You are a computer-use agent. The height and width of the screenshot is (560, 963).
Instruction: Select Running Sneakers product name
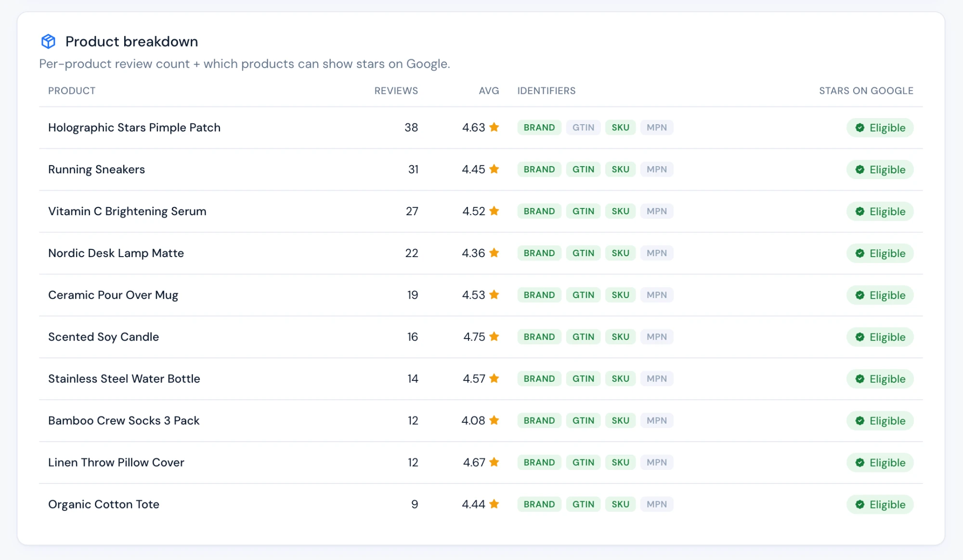tap(96, 169)
